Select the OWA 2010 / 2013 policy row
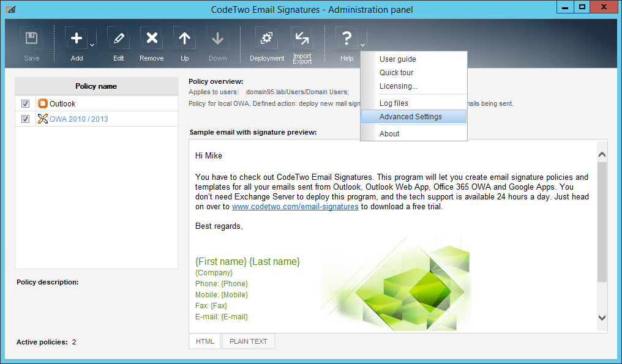 click(x=97, y=119)
